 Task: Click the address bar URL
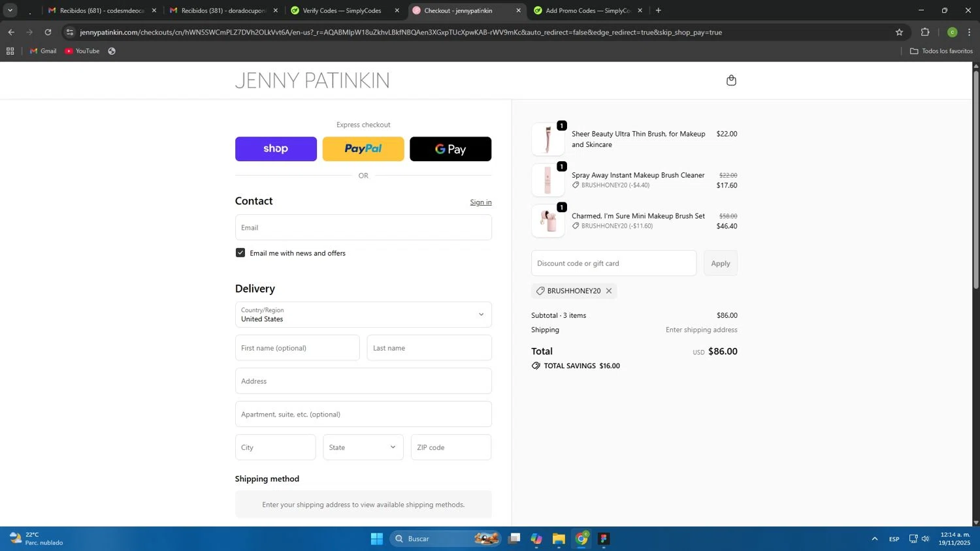pos(400,32)
